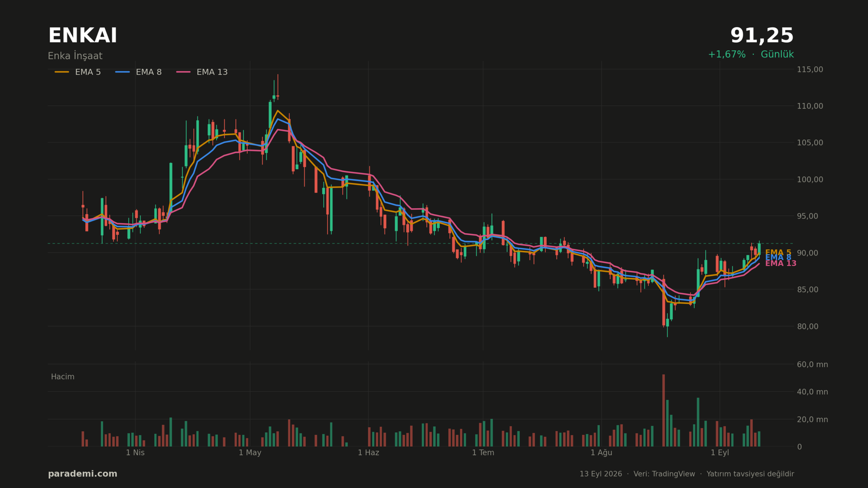Click the Veri: TradingView source text
The image size is (868, 488).
[x=664, y=474]
